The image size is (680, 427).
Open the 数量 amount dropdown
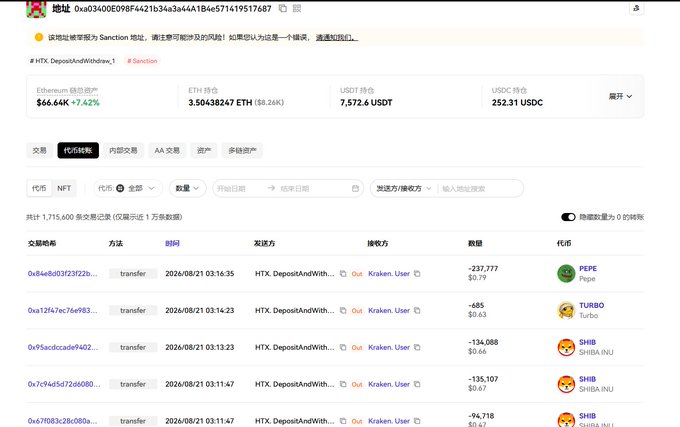tap(187, 188)
